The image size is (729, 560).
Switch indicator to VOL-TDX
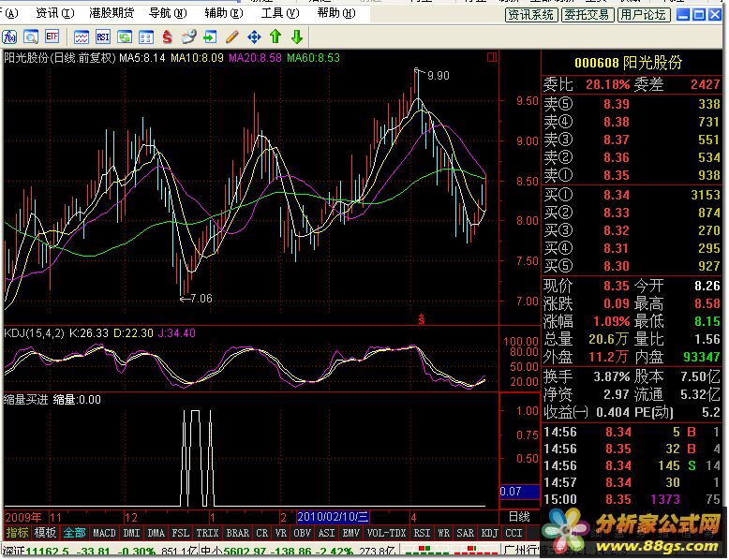(386, 533)
